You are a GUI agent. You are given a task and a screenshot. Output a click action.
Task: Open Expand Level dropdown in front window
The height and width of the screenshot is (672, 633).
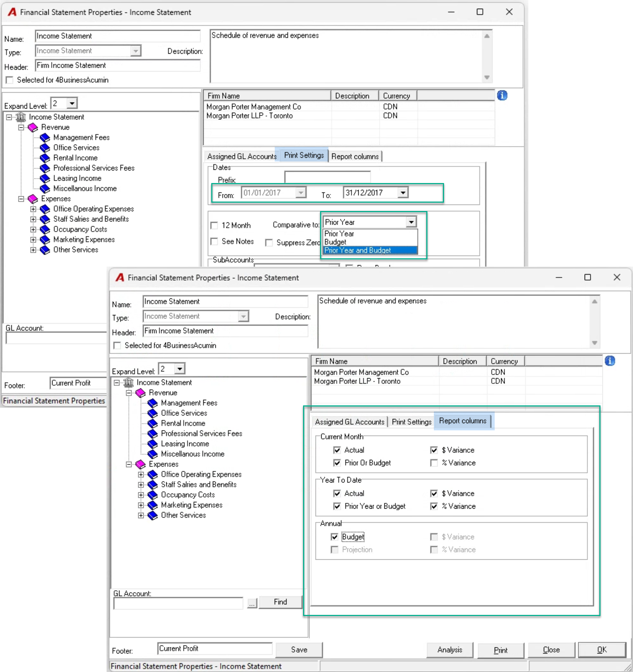[180, 368]
